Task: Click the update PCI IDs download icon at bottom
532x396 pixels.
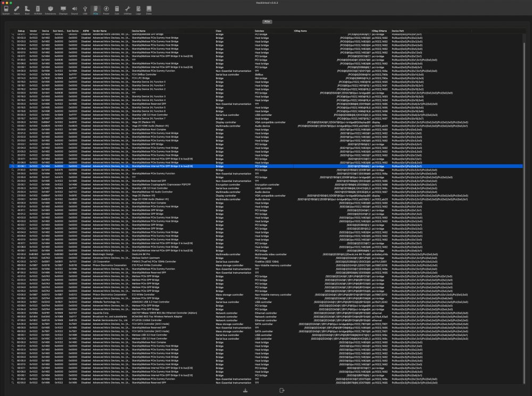Action: [245, 391]
